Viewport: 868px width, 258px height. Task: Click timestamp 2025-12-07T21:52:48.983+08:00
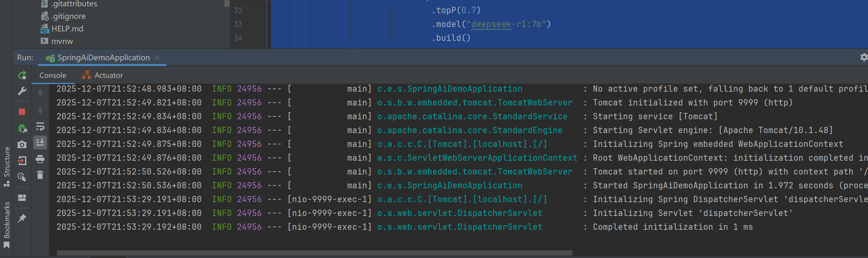click(x=129, y=89)
